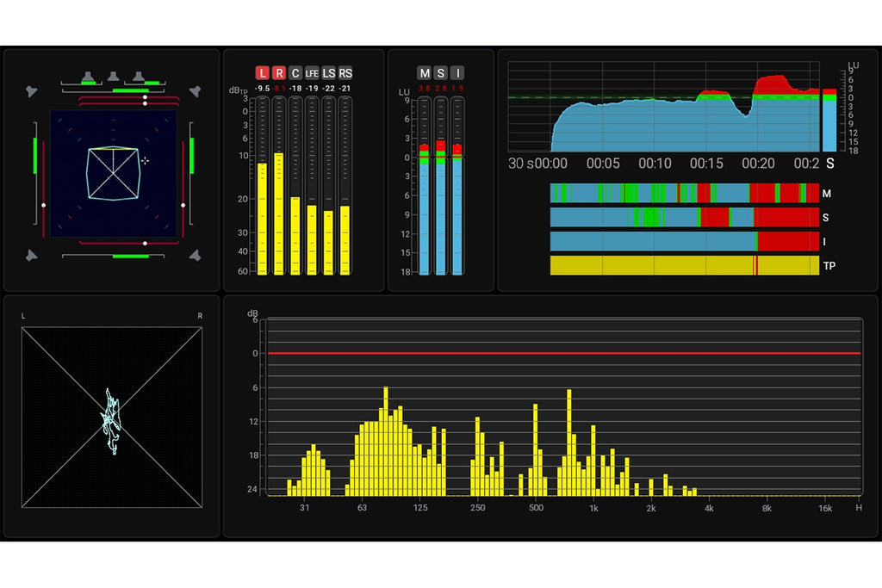Screen dimensions: 882x588
Task: Toggle the LS channel label
Action: [x=328, y=73]
